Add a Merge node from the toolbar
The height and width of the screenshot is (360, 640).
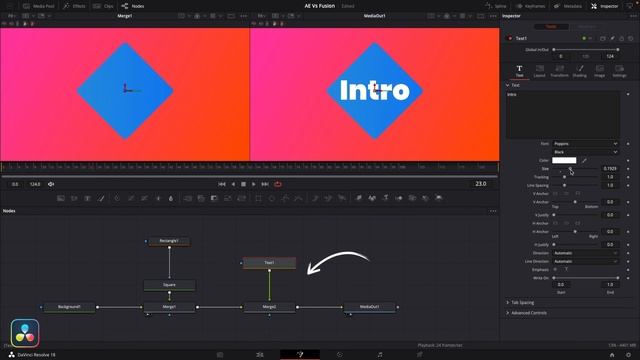tap(187, 198)
